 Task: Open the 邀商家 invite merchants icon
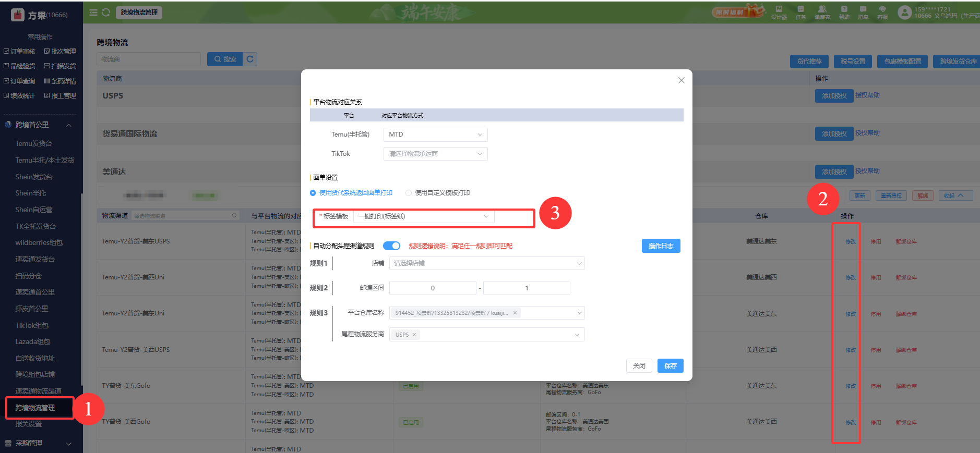pos(822,13)
